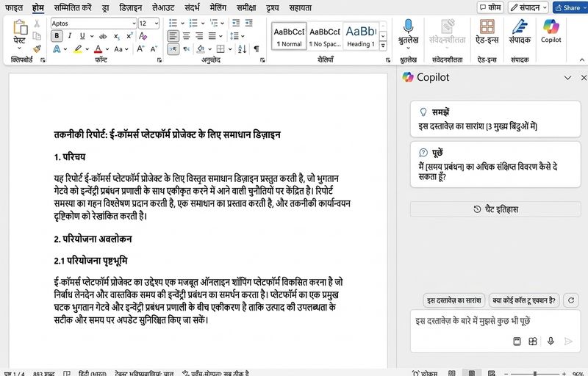Select the Format Painter brush icon
Image resolution: width=588 pixels, height=376 pixels.
pyautogui.click(x=37, y=48)
